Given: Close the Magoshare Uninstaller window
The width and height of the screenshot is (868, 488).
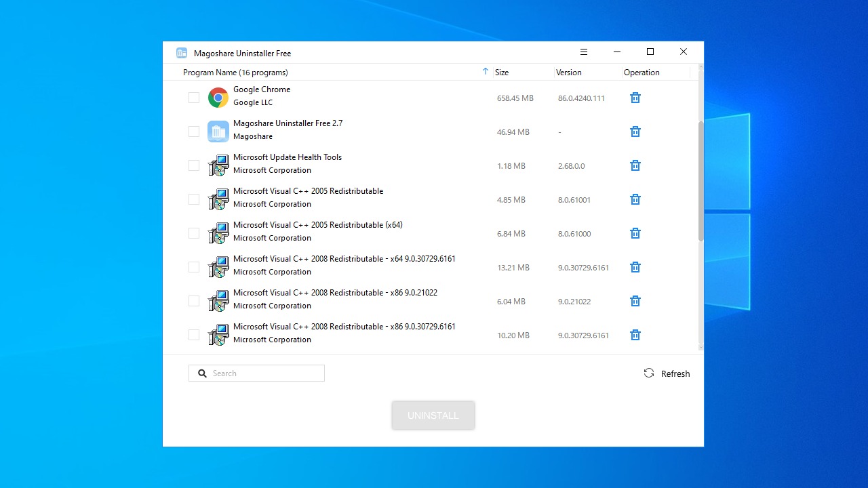Looking at the screenshot, I should tap(684, 52).
